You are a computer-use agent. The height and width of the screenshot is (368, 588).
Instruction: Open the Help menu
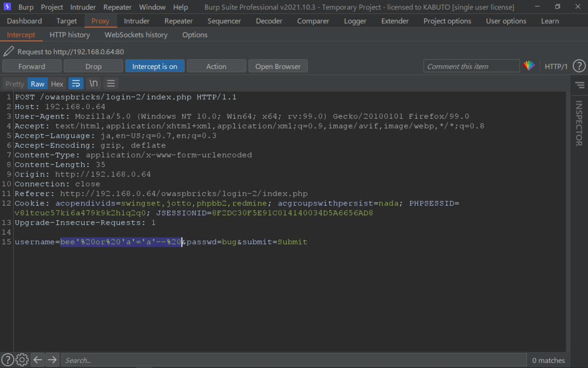click(x=180, y=7)
